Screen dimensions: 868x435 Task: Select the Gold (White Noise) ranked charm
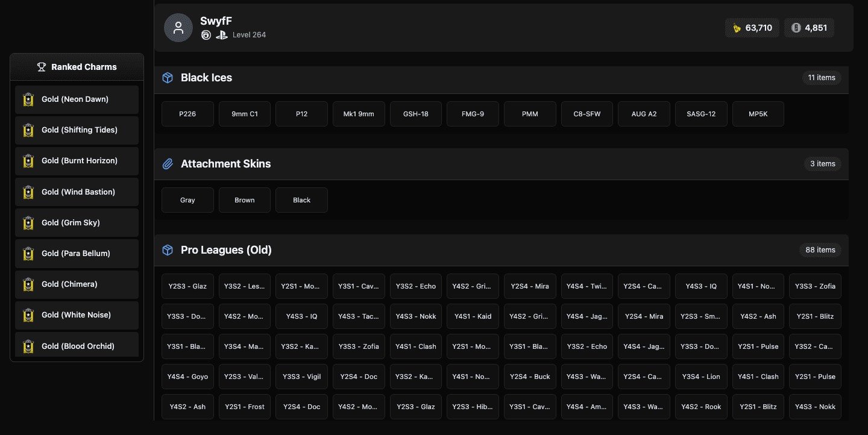pyautogui.click(x=77, y=315)
